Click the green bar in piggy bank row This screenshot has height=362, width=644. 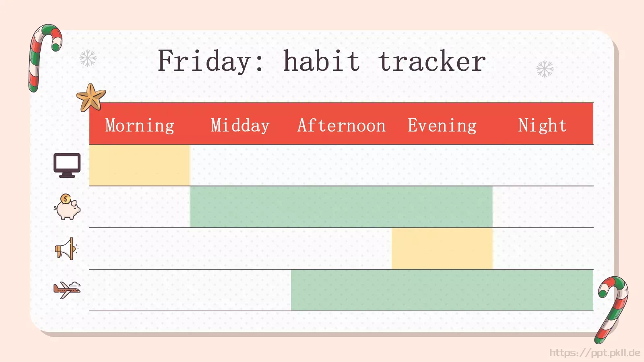(x=341, y=207)
